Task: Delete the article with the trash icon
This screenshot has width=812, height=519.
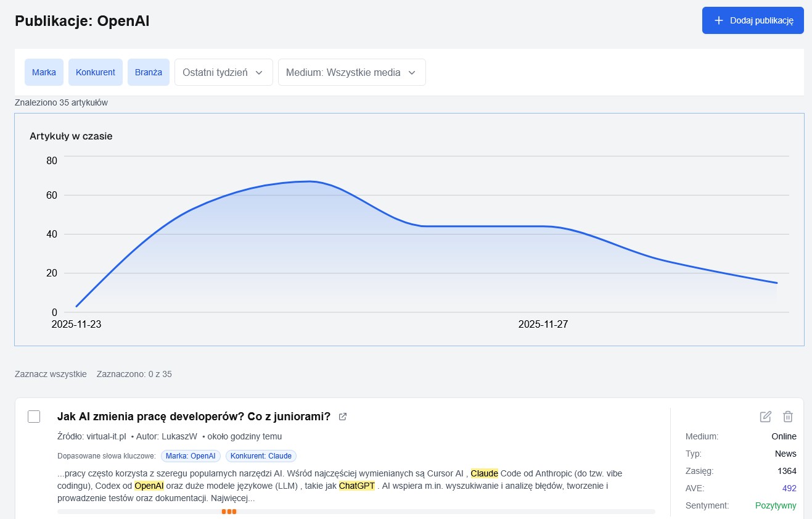Action: pyautogui.click(x=787, y=417)
